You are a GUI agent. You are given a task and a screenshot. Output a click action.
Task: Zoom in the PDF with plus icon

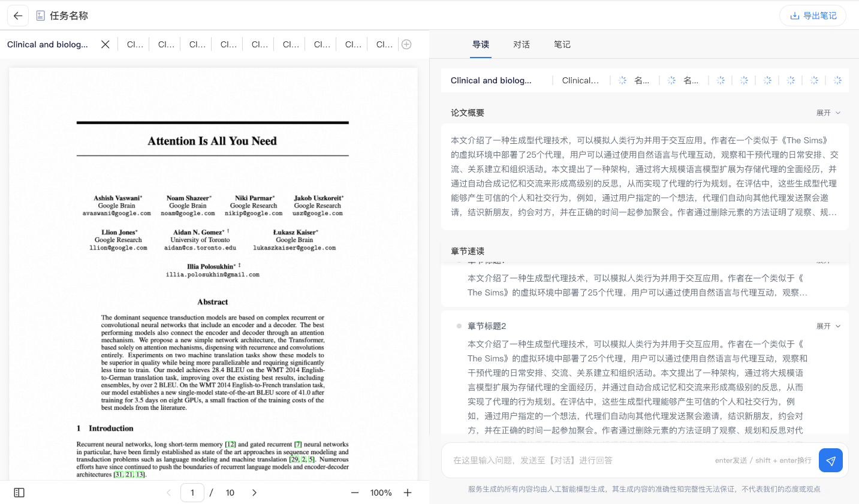point(408,493)
